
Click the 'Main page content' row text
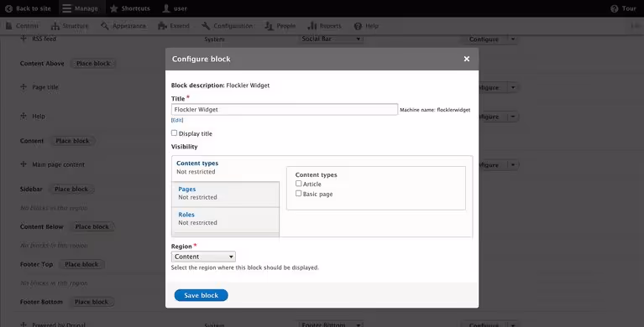click(x=58, y=164)
